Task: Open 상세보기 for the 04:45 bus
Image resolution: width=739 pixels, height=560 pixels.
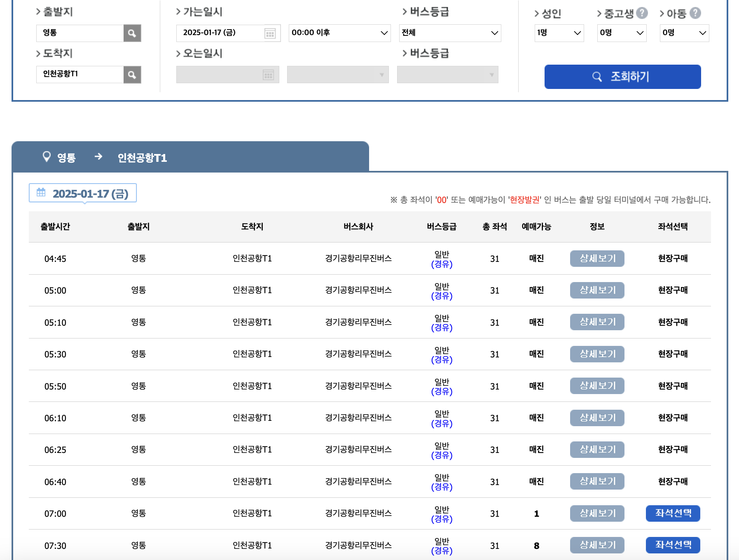Action: click(597, 258)
